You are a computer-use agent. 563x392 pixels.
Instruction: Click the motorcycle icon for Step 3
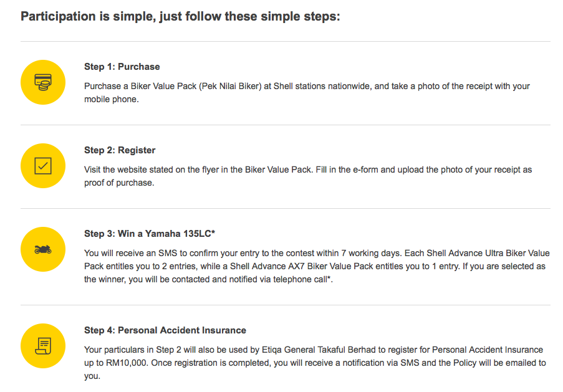[x=43, y=249]
